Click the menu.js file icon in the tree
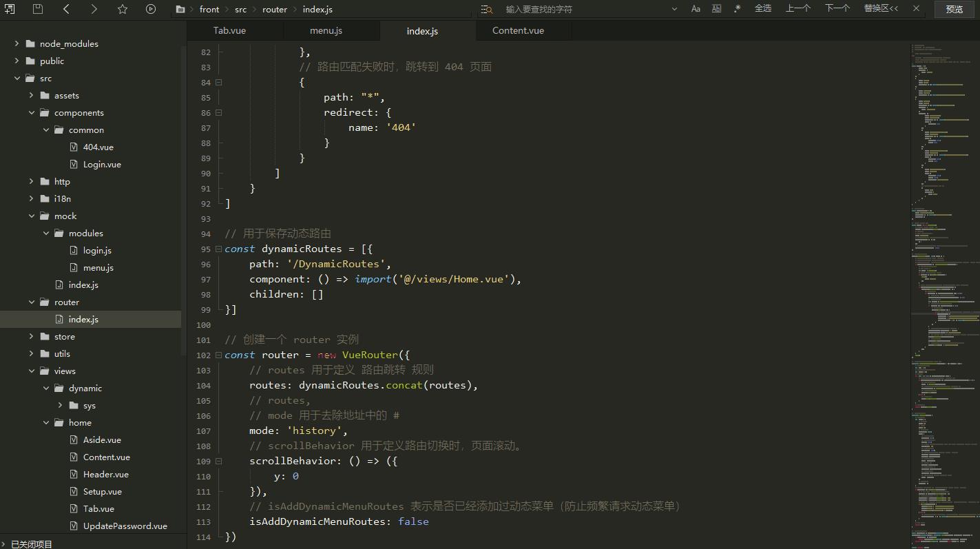980x549 pixels. (x=74, y=267)
